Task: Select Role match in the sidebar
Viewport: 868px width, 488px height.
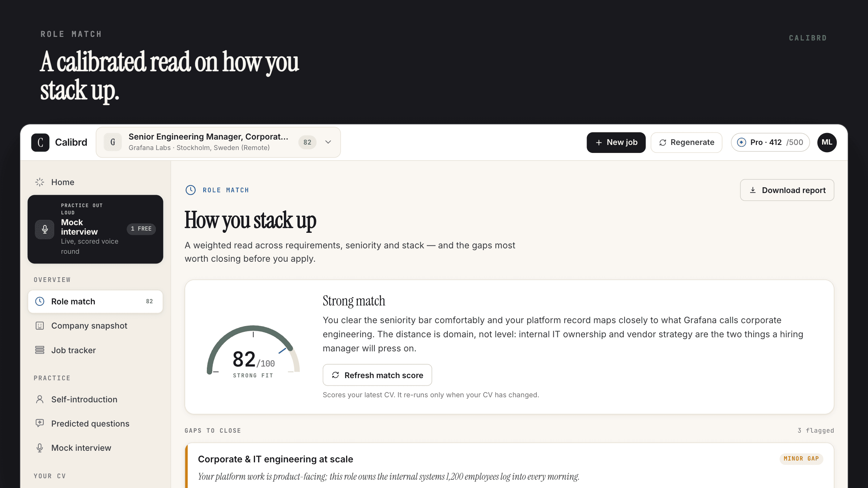Action: click(95, 301)
